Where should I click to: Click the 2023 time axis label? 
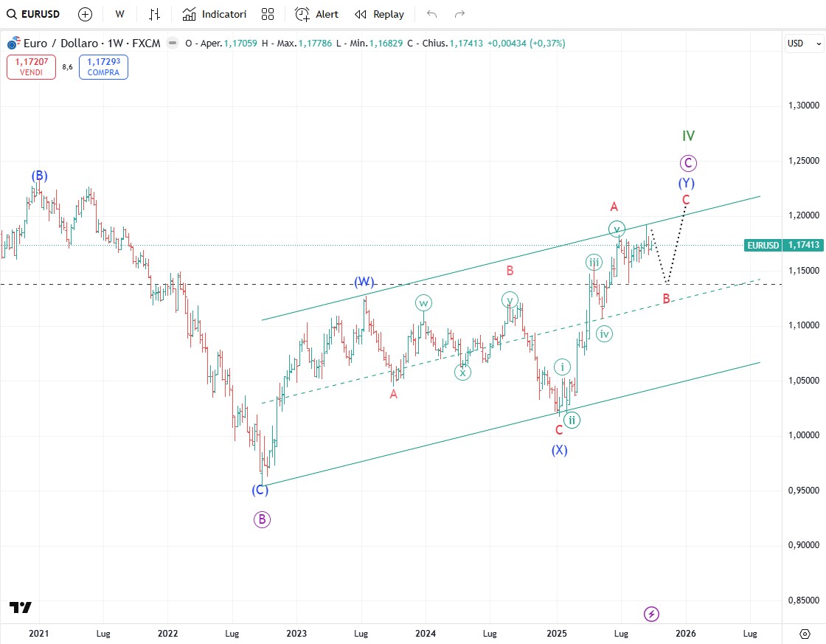tap(296, 634)
